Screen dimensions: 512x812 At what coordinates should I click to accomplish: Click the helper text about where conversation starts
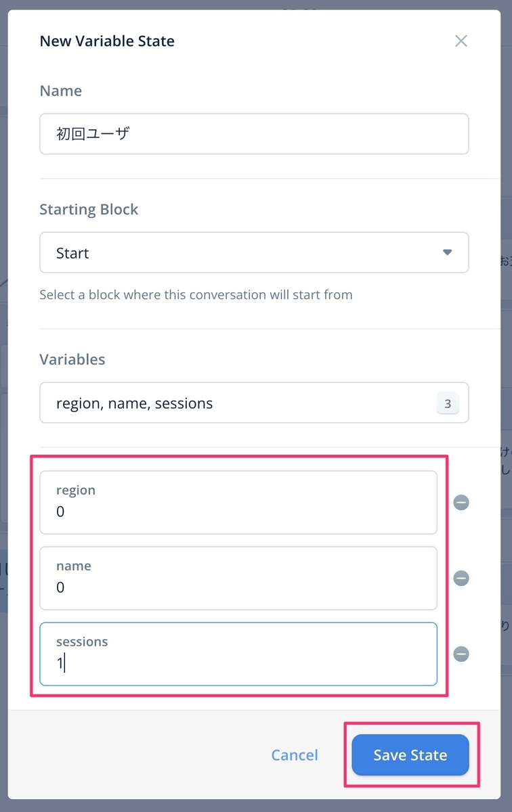pos(196,295)
